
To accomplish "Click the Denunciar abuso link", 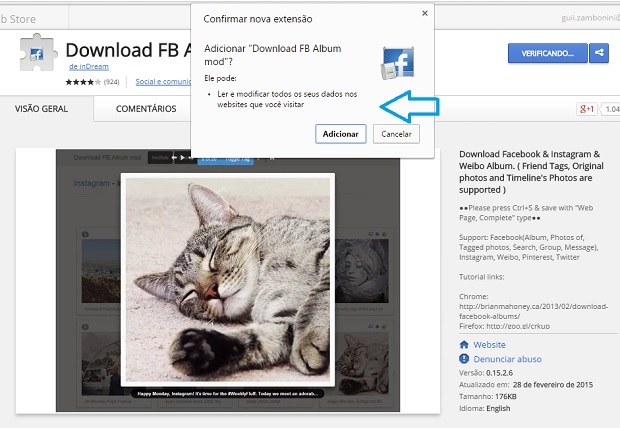I will coord(508,359).
